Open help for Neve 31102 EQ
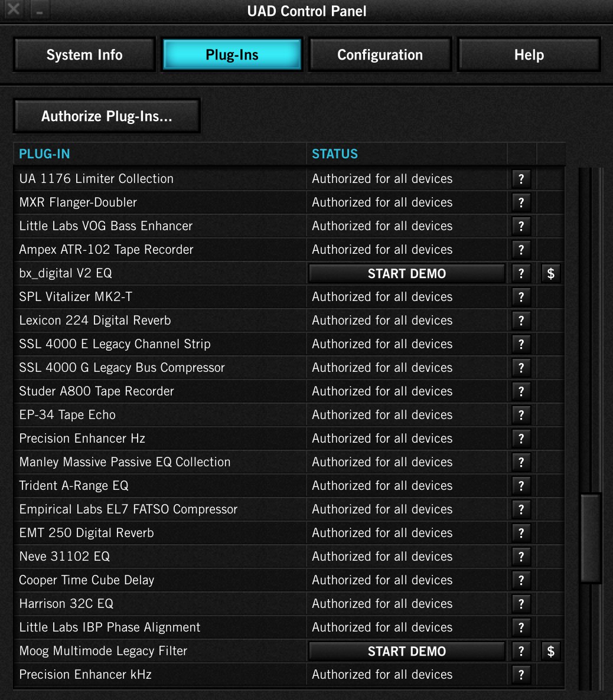 521,557
